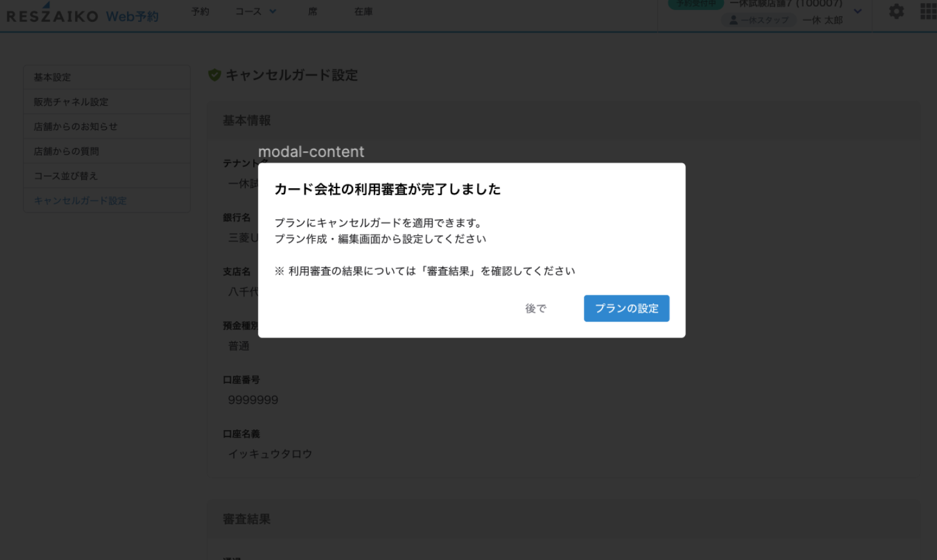The width and height of the screenshot is (937, 560).
Task: Open the 予約 menu
Action: click(x=200, y=11)
